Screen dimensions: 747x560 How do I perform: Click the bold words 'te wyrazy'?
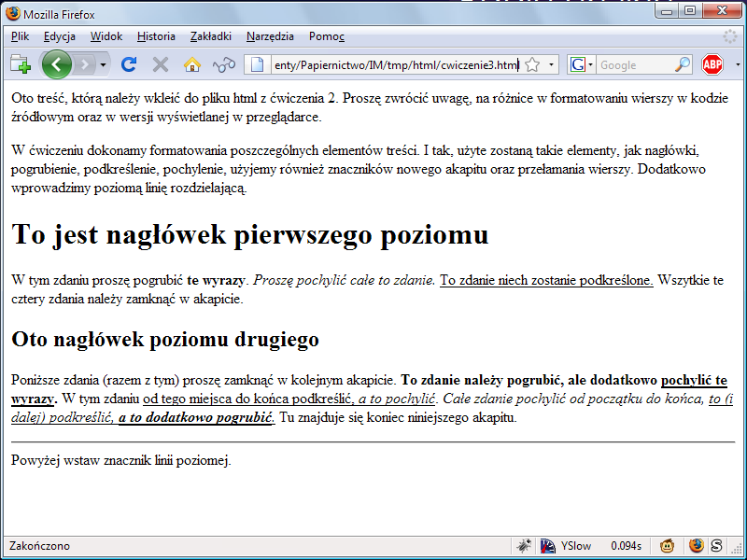pyautogui.click(x=216, y=280)
